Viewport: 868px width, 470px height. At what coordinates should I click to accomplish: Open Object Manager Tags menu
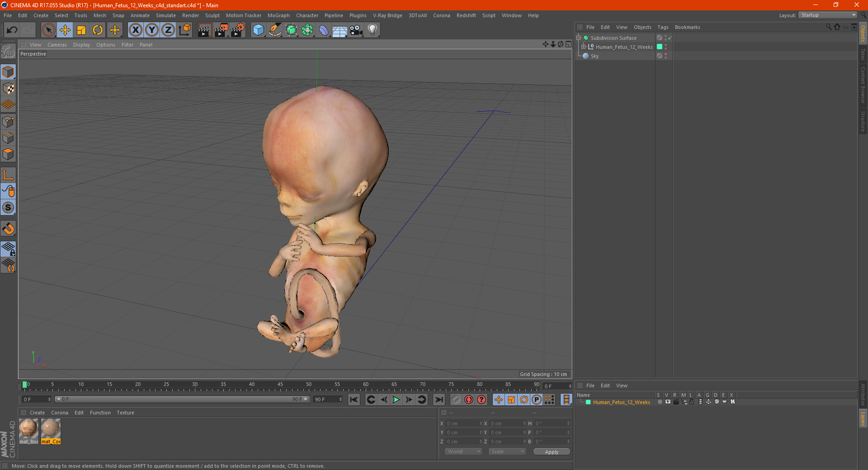point(663,27)
